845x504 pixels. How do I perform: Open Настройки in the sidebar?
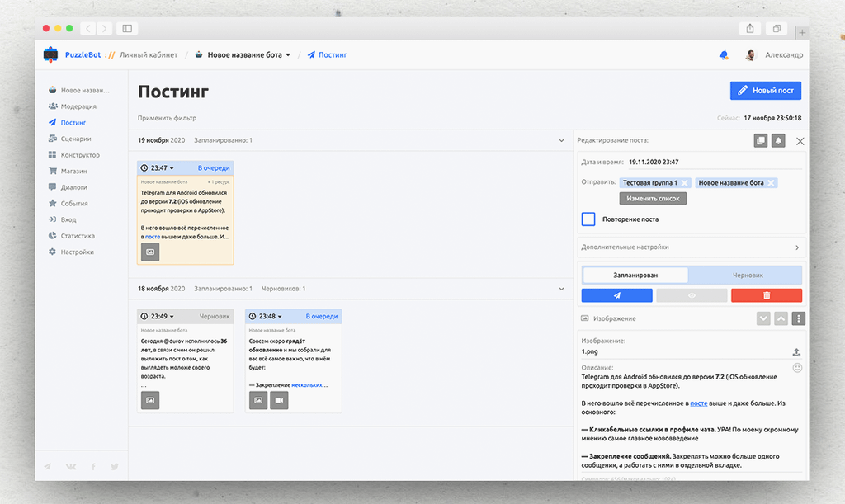[x=71, y=252]
